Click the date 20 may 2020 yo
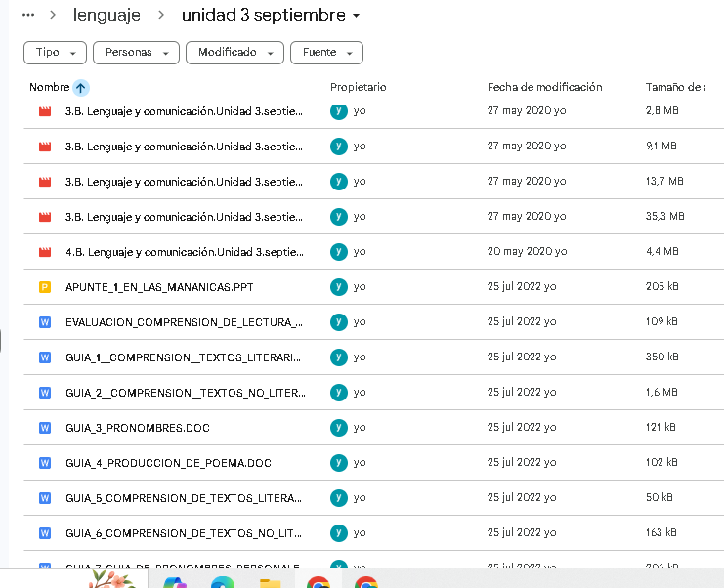724x588 pixels. point(527,251)
